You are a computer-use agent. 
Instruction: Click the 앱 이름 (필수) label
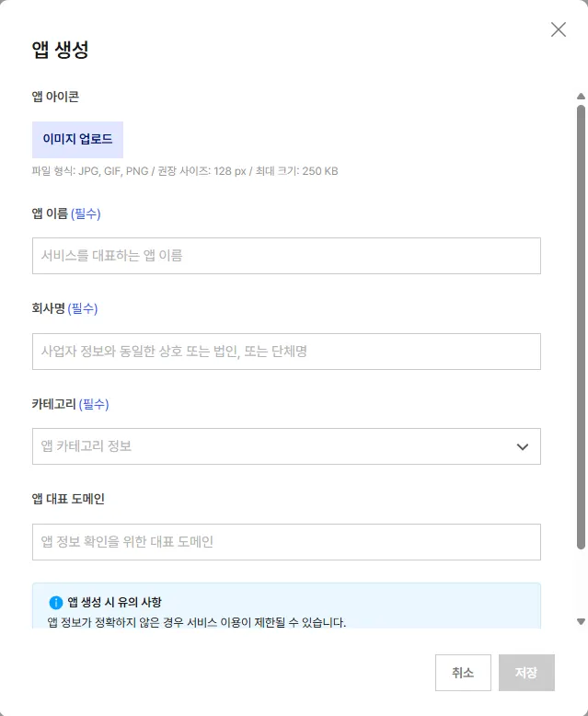66,214
